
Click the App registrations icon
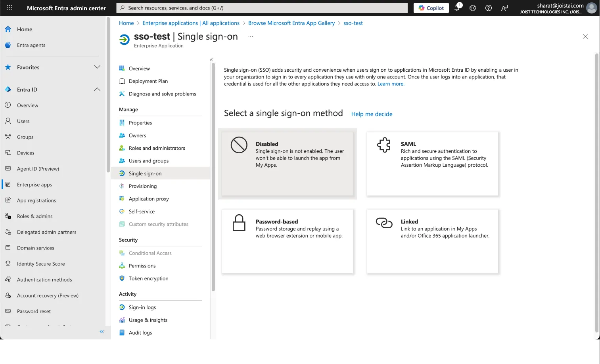tap(8, 200)
